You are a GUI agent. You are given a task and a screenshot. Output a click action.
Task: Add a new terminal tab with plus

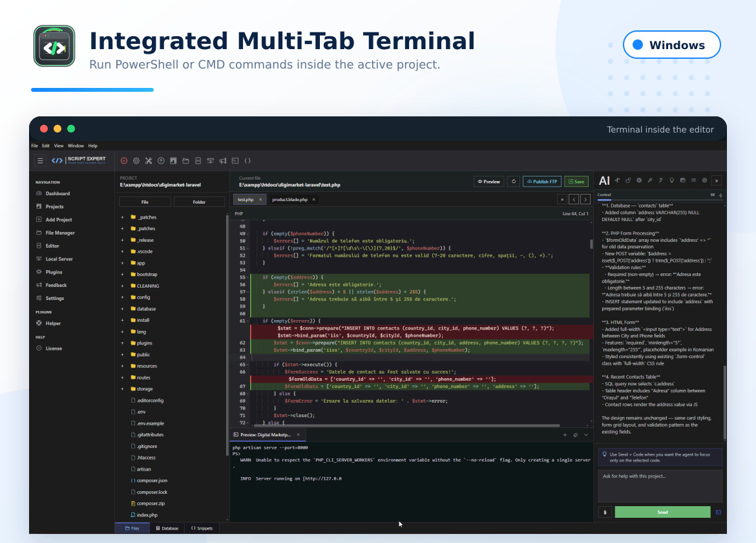(565, 435)
